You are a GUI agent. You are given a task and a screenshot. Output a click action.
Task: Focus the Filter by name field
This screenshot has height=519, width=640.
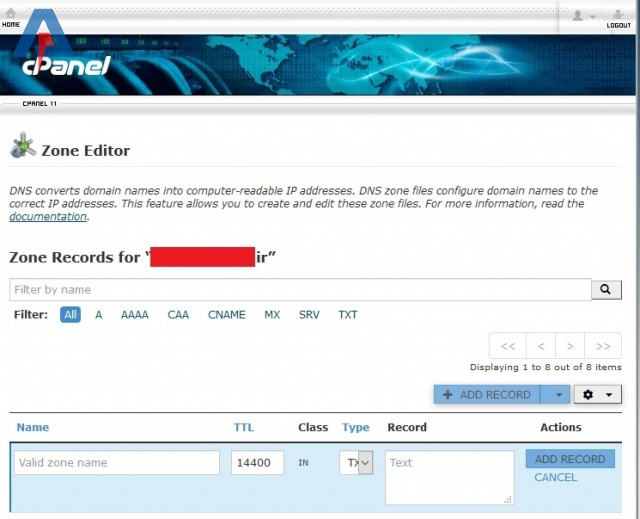pyautogui.click(x=300, y=290)
